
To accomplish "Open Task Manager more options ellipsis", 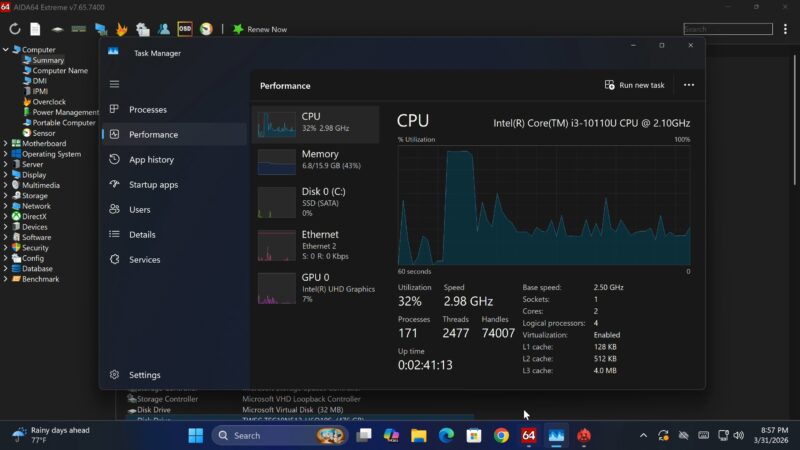I will click(689, 85).
